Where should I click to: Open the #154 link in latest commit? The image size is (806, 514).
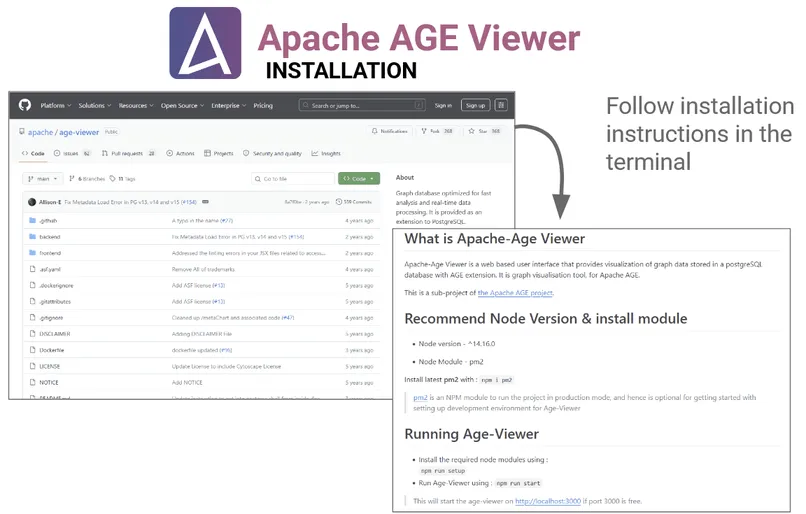[x=189, y=202]
